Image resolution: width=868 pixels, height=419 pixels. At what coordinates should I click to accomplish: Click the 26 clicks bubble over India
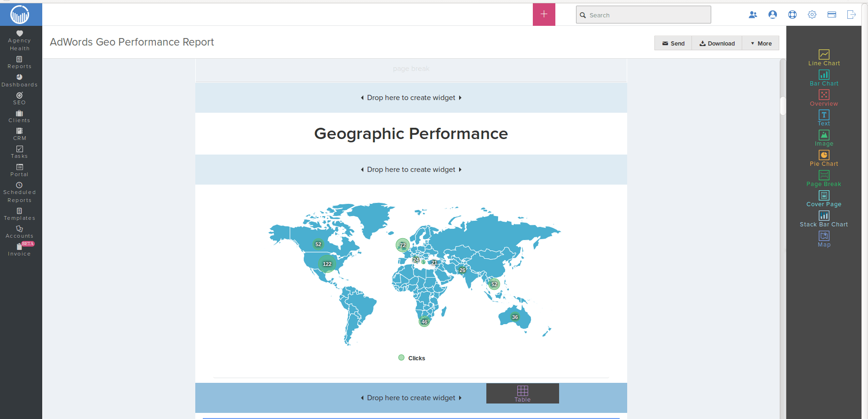click(462, 270)
